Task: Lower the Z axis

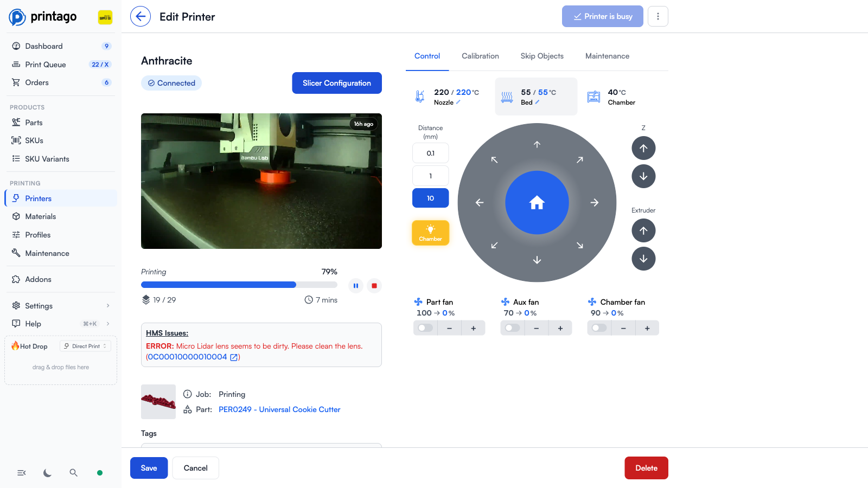Action: pyautogui.click(x=643, y=176)
